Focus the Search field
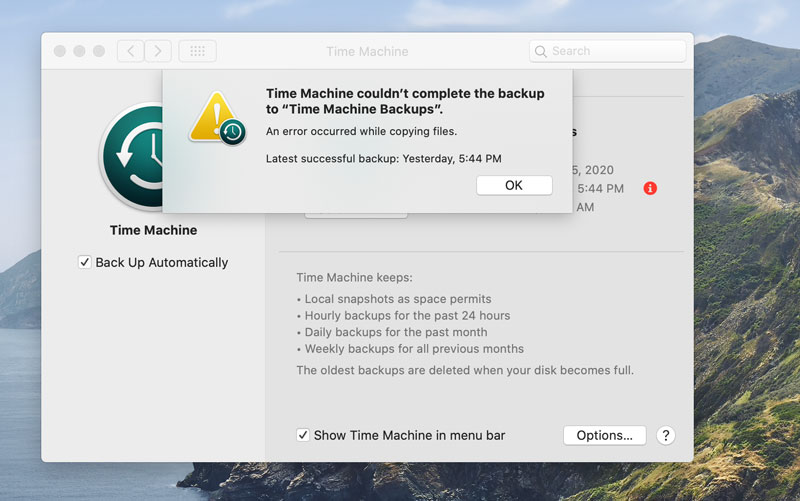This screenshot has height=501, width=800. pyautogui.click(x=608, y=51)
